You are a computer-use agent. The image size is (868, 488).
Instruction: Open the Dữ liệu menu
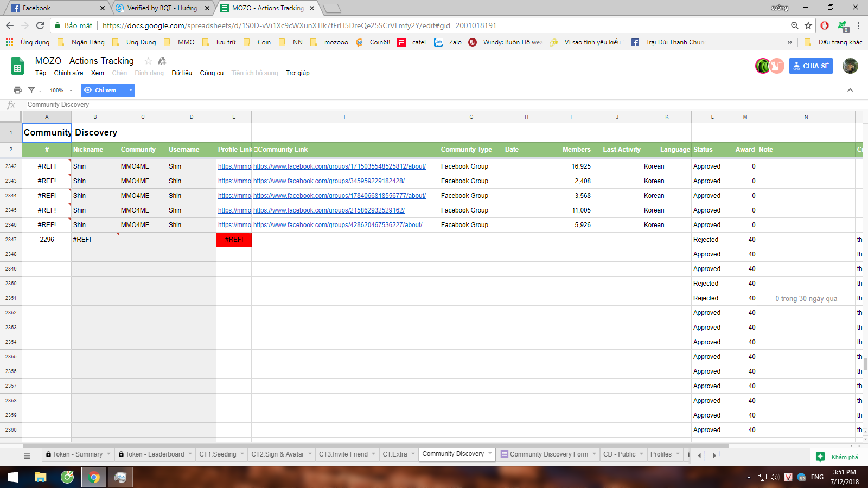[x=182, y=73]
